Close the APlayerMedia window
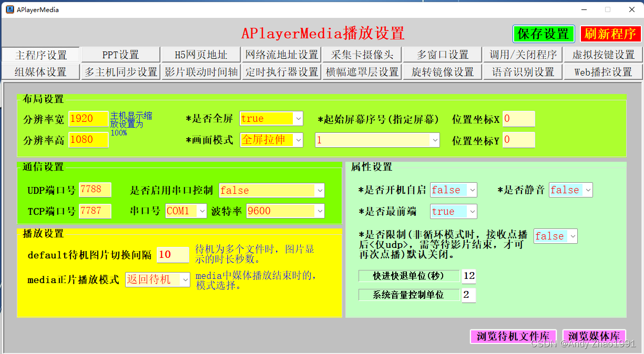This screenshot has height=354, width=644. click(631, 9)
